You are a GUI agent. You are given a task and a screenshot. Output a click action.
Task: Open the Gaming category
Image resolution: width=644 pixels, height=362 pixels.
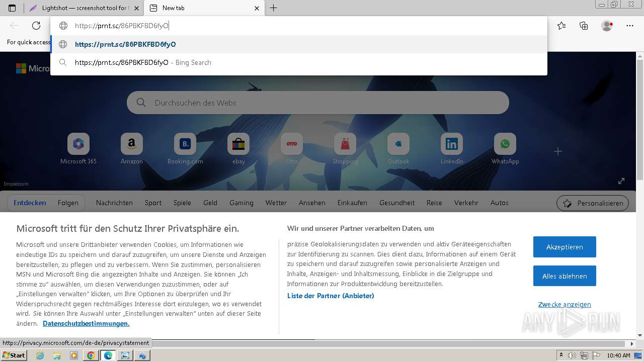coord(242,203)
